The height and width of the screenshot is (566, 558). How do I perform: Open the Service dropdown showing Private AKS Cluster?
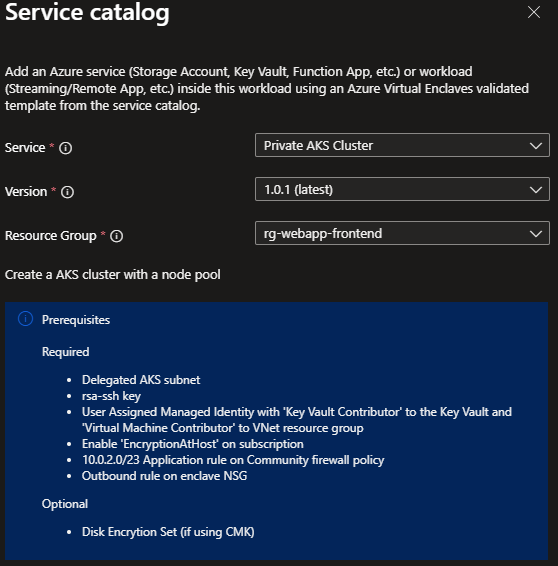tap(402, 145)
